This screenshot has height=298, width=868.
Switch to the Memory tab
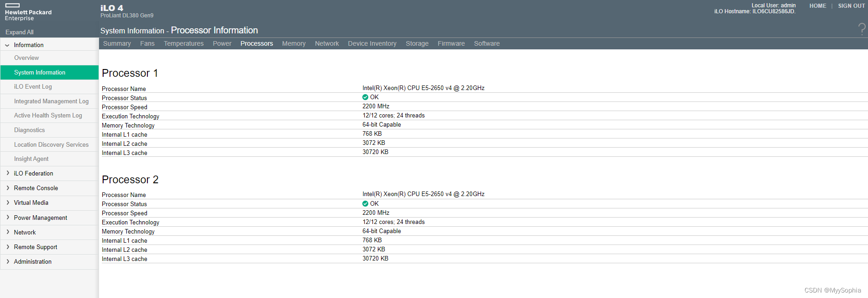coord(294,43)
